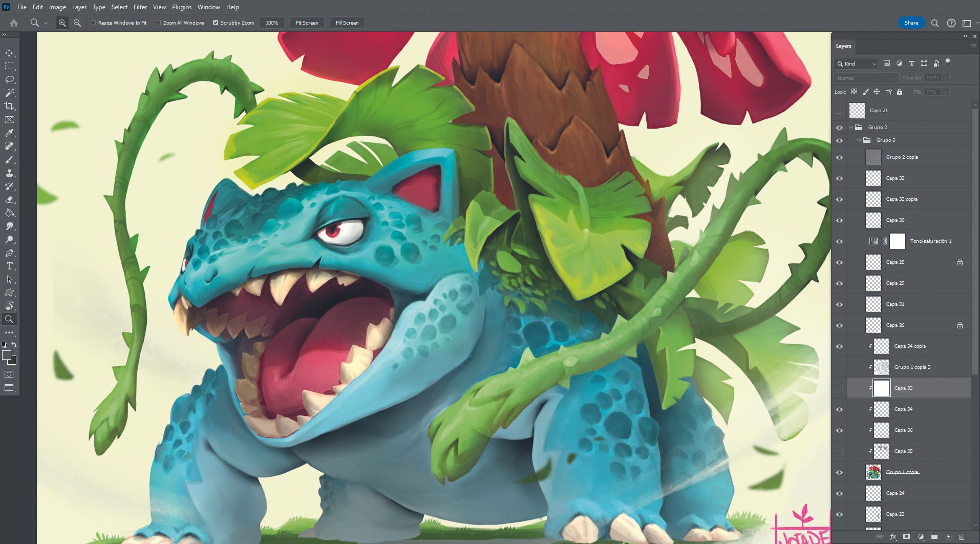Viewport: 980px width, 544px height.
Task: Open the Filter menu
Action: [x=140, y=7]
